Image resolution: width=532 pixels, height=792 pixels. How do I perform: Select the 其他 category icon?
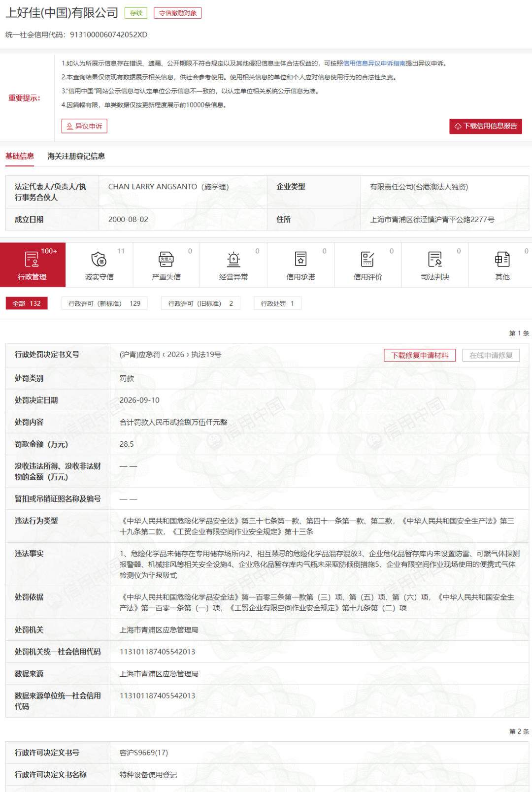pos(502,259)
